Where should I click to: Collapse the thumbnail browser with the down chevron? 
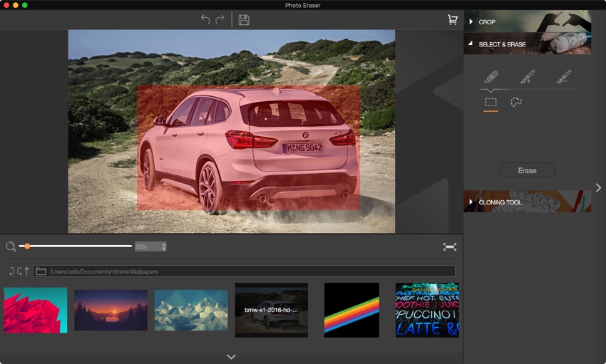pos(231,357)
